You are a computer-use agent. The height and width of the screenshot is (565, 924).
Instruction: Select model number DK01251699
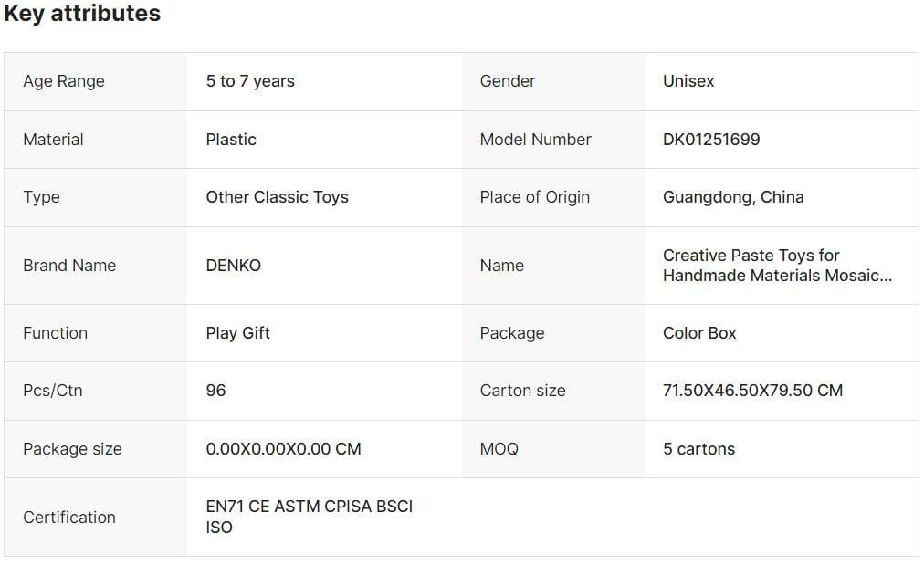pos(711,140)
